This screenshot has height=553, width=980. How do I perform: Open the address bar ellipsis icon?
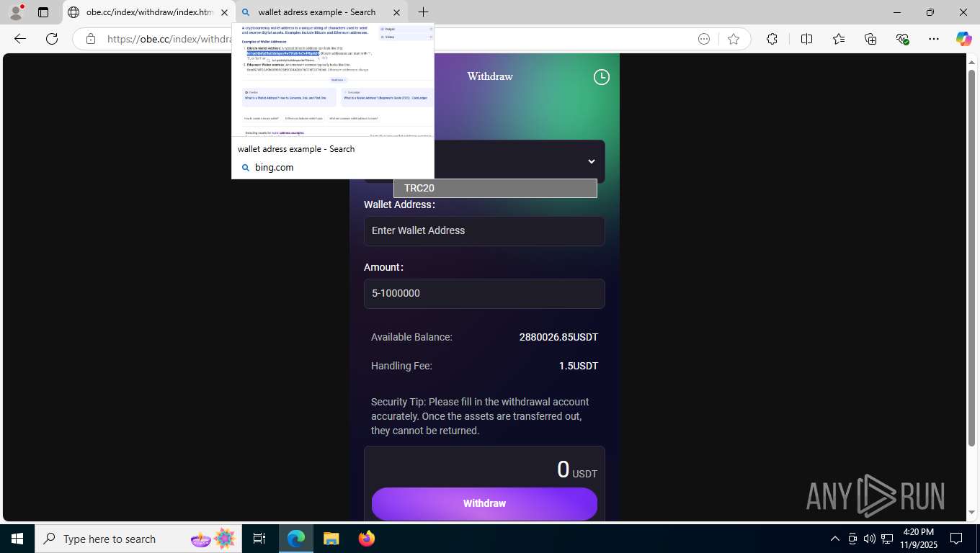click(x=704, y=39)
